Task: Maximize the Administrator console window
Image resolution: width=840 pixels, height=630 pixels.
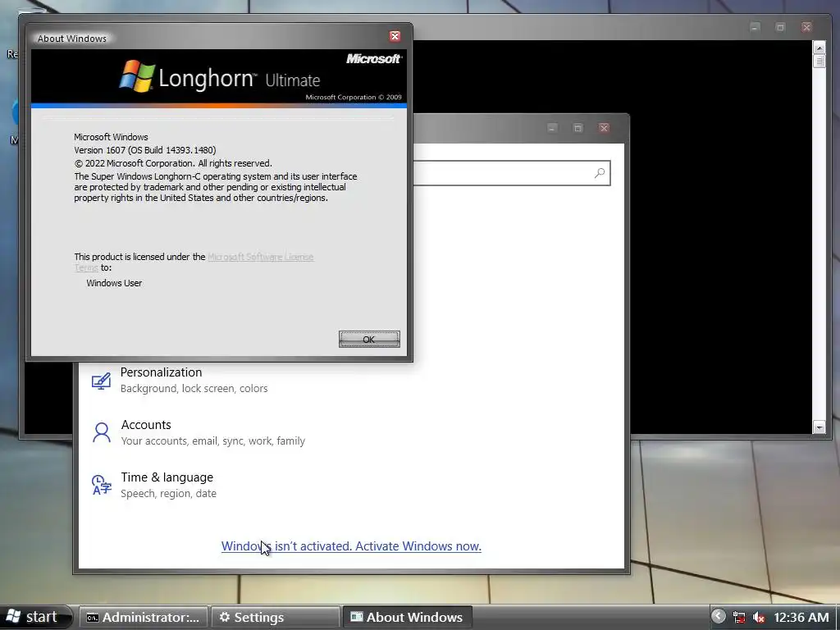Action: 781,27
